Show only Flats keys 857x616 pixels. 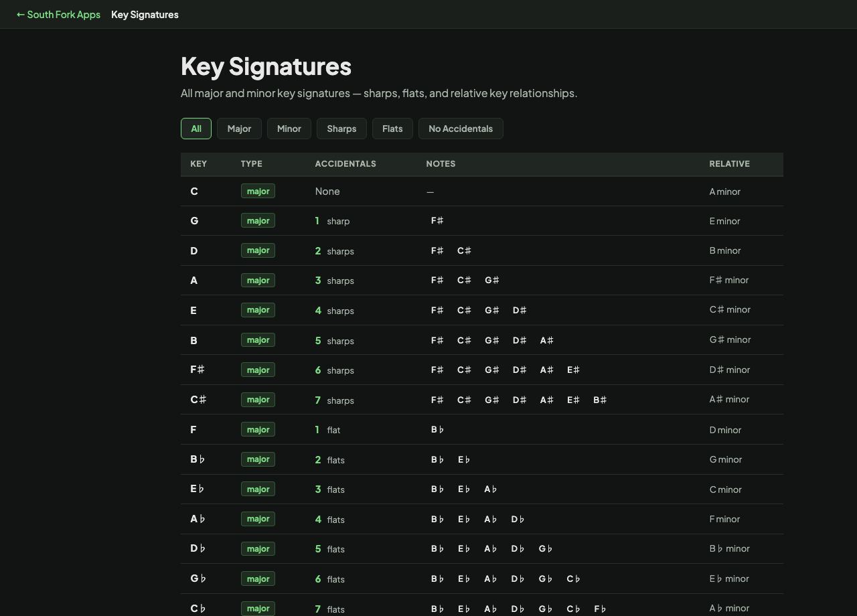point(392,129)
